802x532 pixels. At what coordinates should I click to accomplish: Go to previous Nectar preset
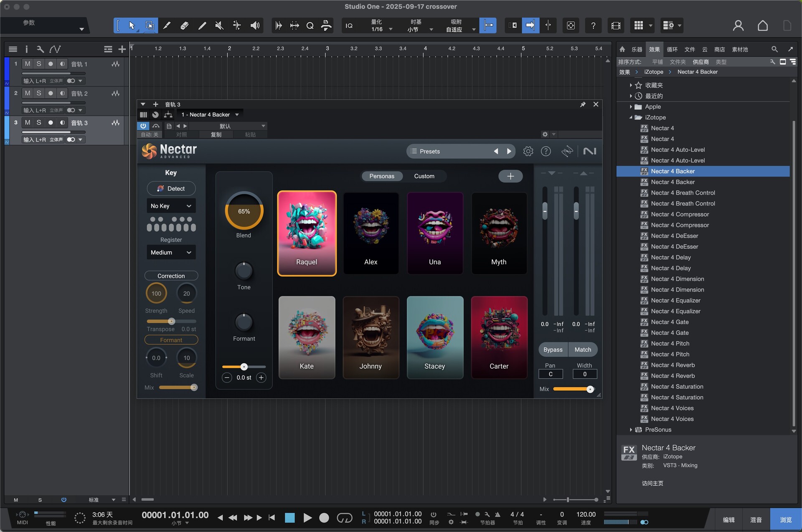click(x=496, y=151)
